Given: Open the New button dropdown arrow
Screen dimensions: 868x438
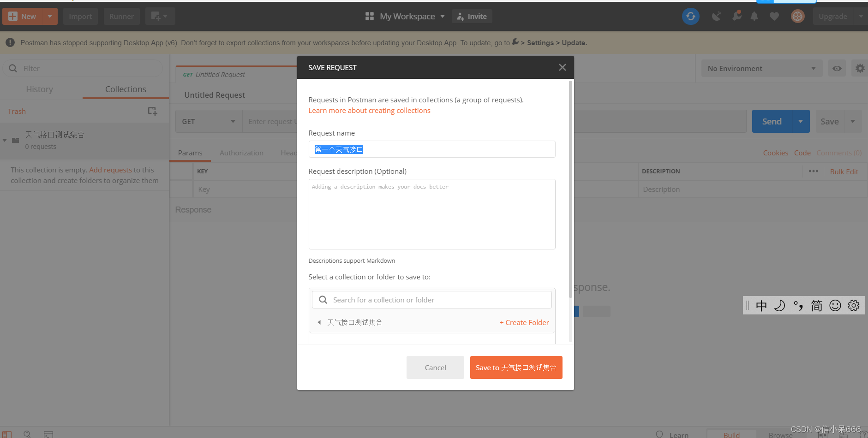Looking at the screenshot, I should point(50,16).
